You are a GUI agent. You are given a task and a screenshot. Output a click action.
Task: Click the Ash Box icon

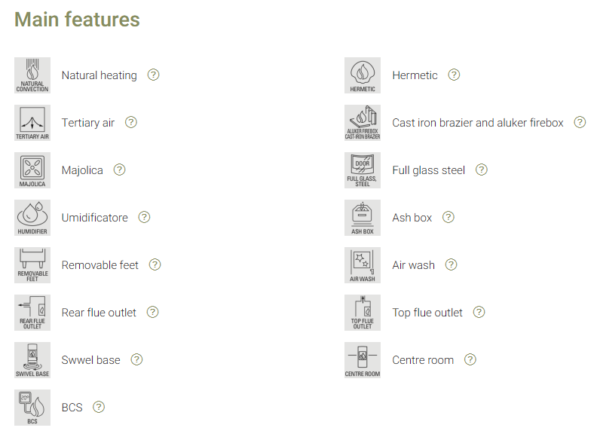(x=362, y=217)
